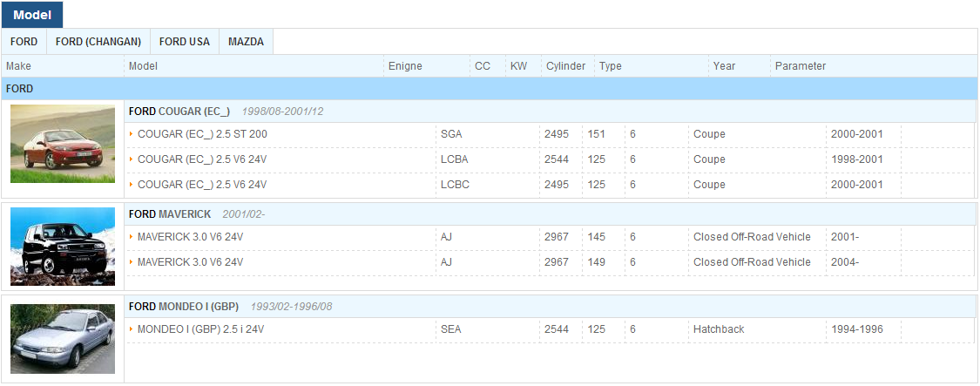
Task: Select engine code LCBA
Action: point(455,159)
